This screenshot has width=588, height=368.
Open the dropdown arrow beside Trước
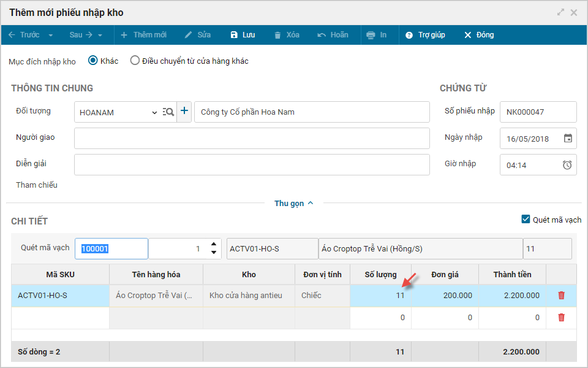[51, 36]
